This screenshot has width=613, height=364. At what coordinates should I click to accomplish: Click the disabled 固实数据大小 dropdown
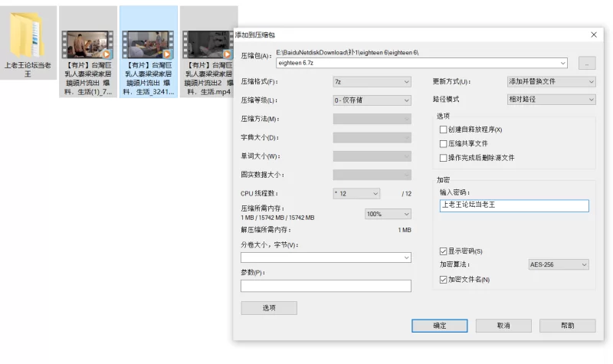[x=372, y=175]
